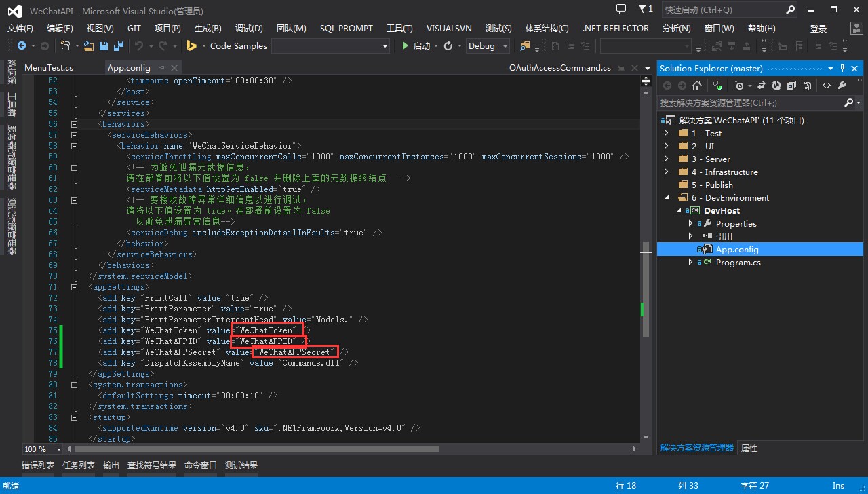Click the Open File folder icon
The height and width of the screenshot is (494, 868).
point(89,45)
